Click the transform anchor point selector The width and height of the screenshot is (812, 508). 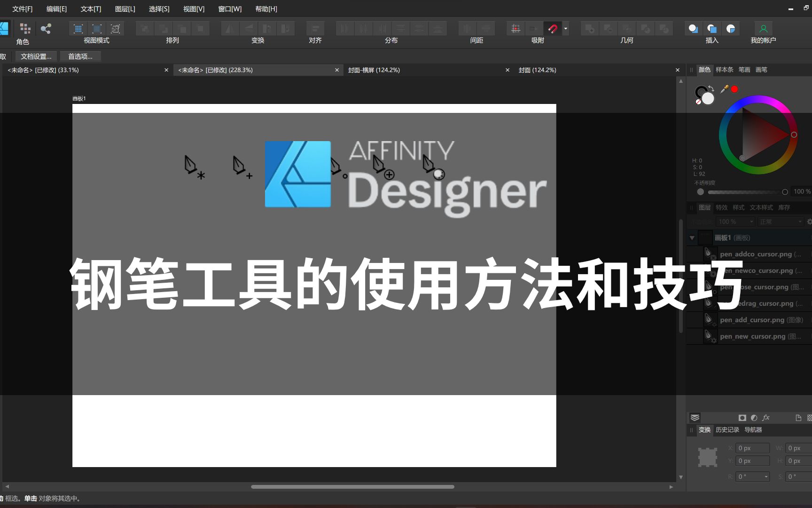707,457
